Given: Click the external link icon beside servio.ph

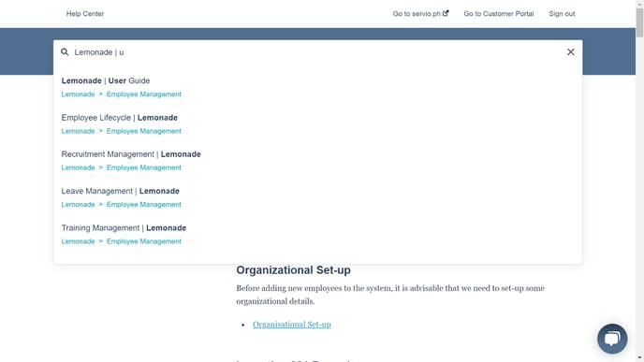Looking at the screenshot, I should 446,13.
